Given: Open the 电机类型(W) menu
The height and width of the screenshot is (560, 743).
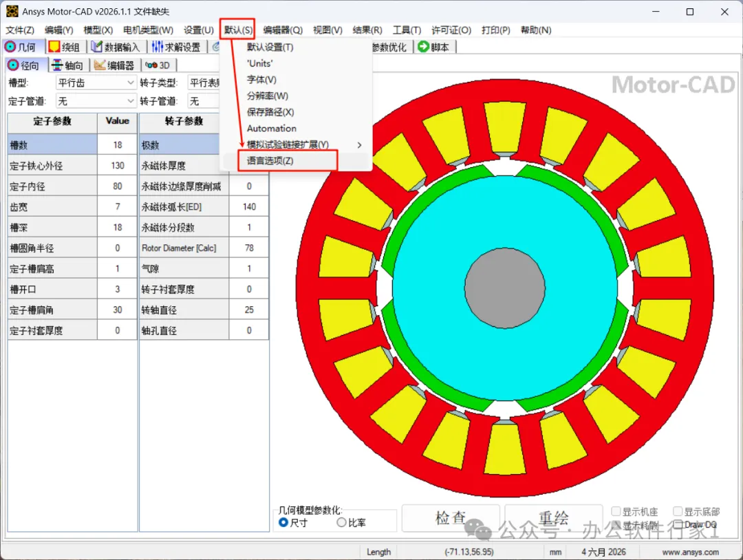Looking at the screenshot, I should pyautogui.click(x=149, y=30).
